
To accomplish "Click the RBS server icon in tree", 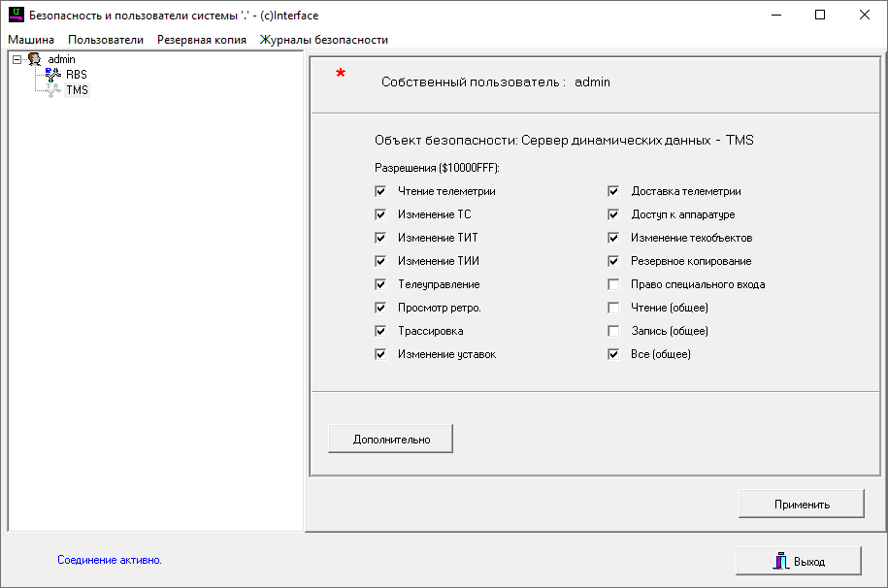I will (52, 75).
